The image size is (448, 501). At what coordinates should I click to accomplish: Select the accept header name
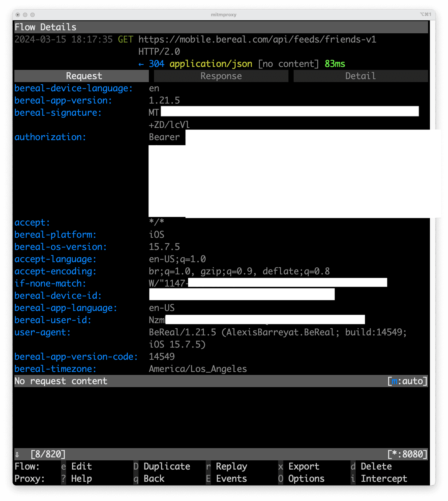(32, 223)
